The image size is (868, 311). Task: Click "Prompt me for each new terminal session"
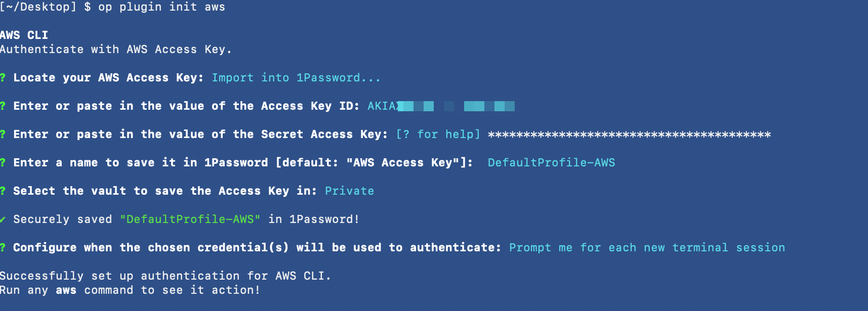click(647, 248)
